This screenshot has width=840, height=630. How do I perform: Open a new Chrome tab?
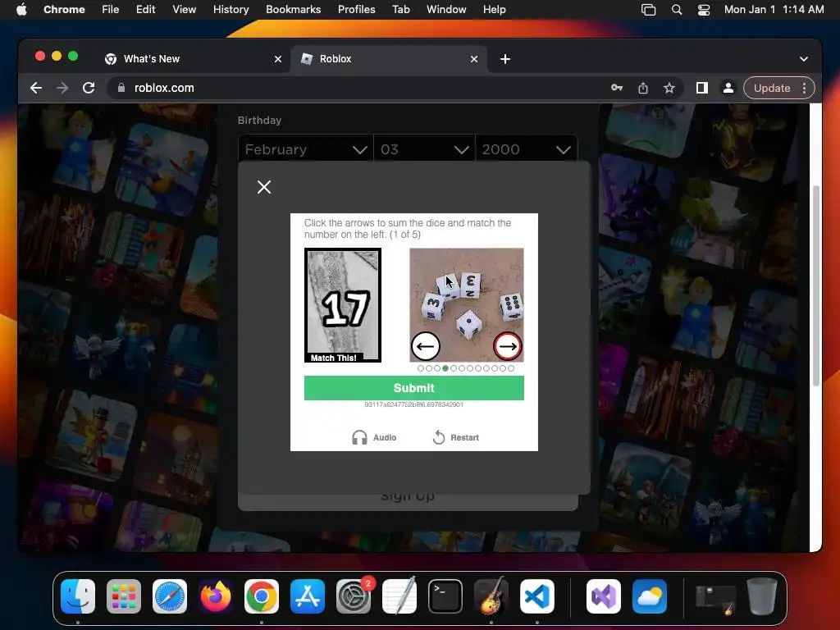[505, 59]
